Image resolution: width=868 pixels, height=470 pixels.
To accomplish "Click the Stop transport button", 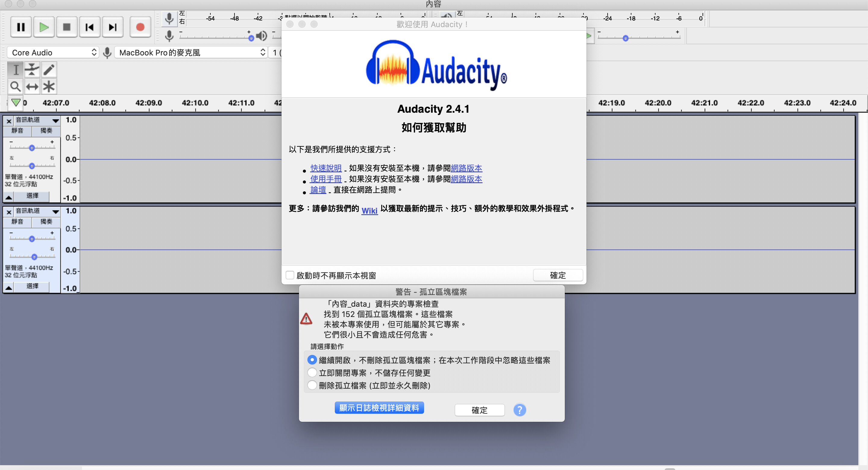I will (x=67, y=27).
